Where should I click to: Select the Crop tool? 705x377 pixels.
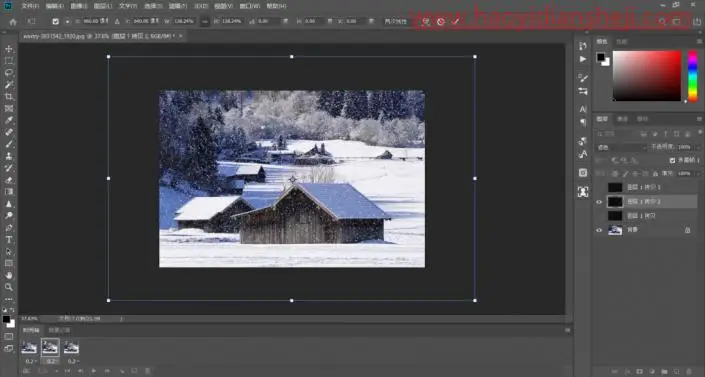click(9, 96)
